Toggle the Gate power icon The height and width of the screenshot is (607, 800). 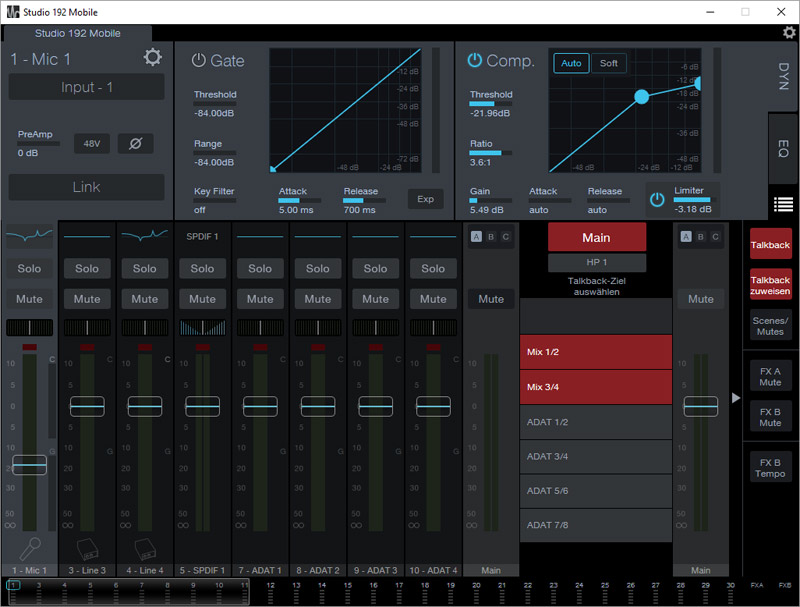coord(199,61)
